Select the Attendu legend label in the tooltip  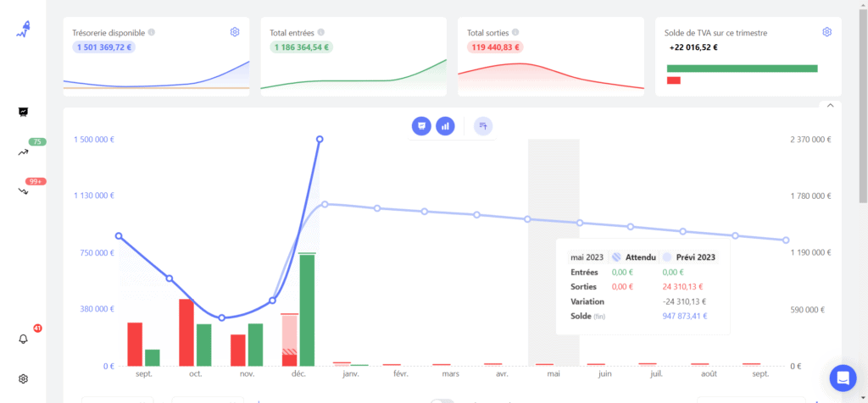coord(640,257)
